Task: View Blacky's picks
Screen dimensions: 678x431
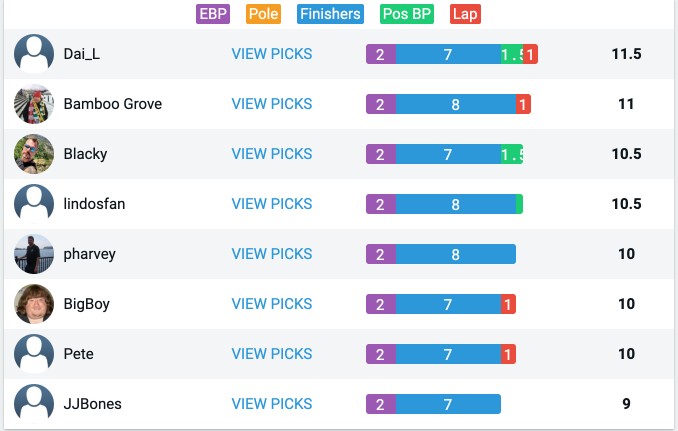Action: 272,154
